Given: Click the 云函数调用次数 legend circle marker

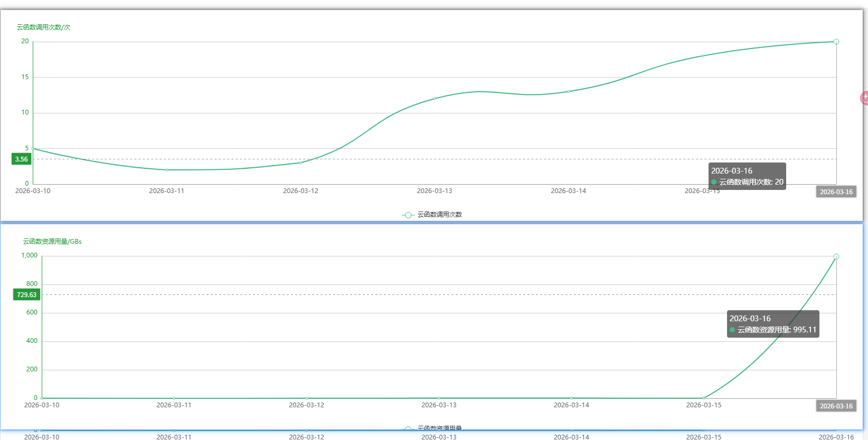Looking at the screenshot, I should pos(408,215).
